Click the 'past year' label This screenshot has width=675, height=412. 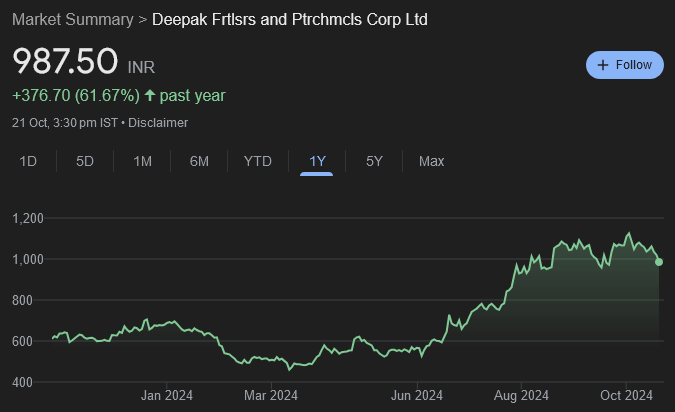[x=192, y=96]
